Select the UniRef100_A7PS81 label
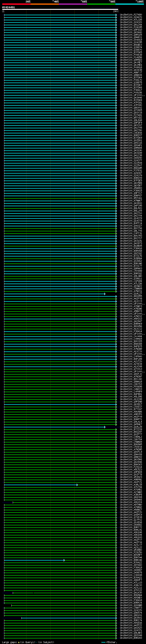 (131, 103)
